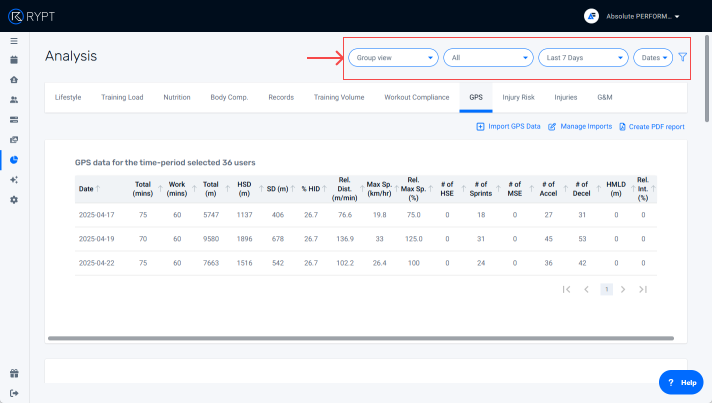Go to home icon in sidebar
712x403 pixels.
14,80
